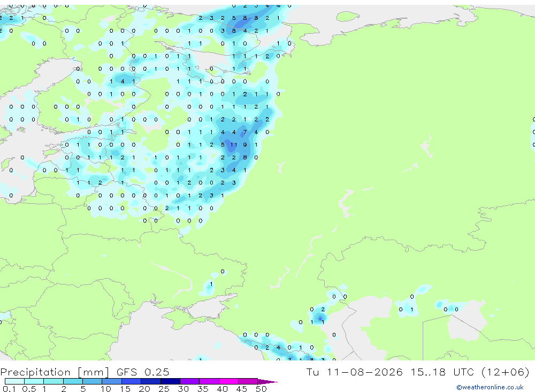Click the dark blue precipitation spot near Caspian
The height and width of the screenshot is (392, 535).
pyautogui.click(x=320, y=319)
